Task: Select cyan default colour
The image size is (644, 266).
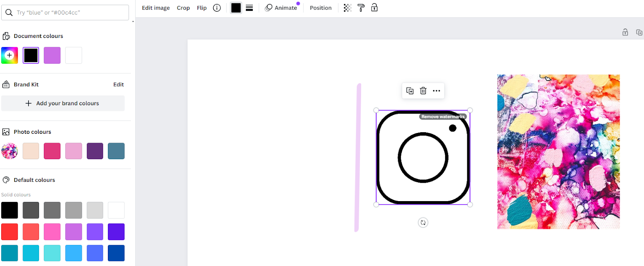Action: [31, 253]
